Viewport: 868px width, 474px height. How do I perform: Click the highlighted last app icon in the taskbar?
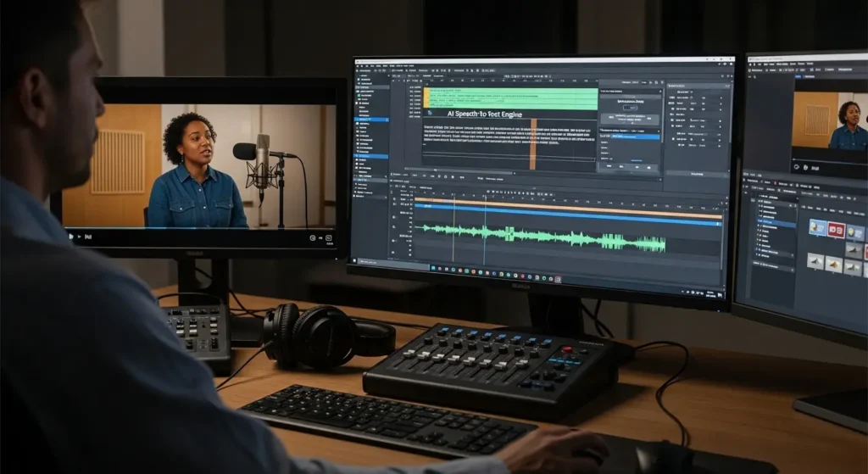click(558, 280)
